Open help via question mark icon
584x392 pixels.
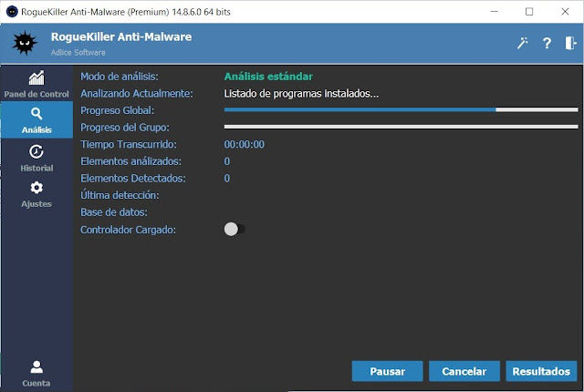(547, 43)
